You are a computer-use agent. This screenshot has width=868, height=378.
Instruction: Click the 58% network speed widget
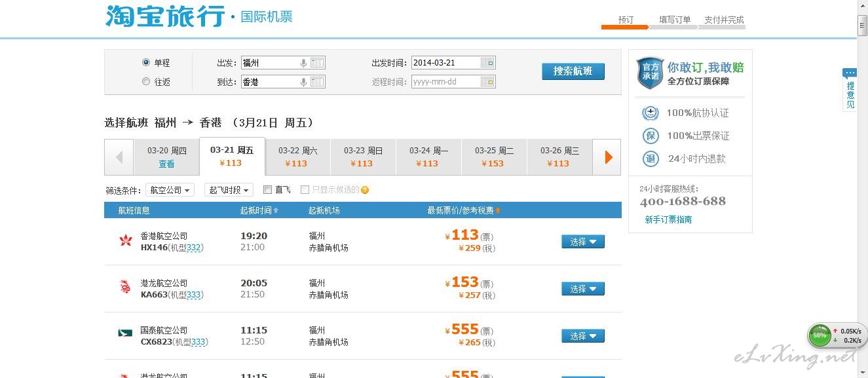pos(837,336)
